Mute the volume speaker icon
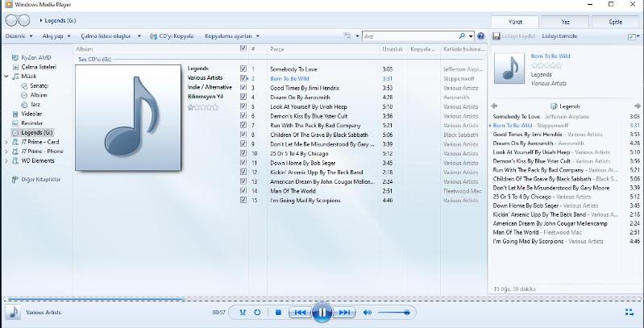This screenshot has width=644, height=328. 368,313
